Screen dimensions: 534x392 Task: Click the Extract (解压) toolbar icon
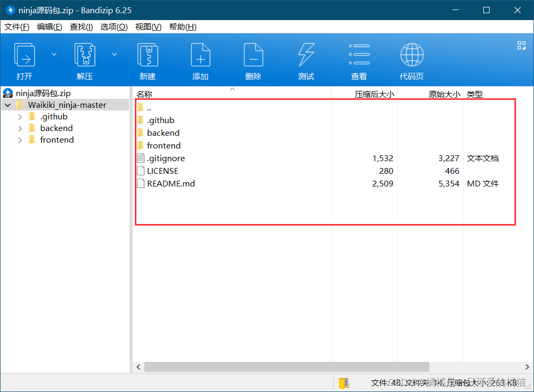[85, 55]
